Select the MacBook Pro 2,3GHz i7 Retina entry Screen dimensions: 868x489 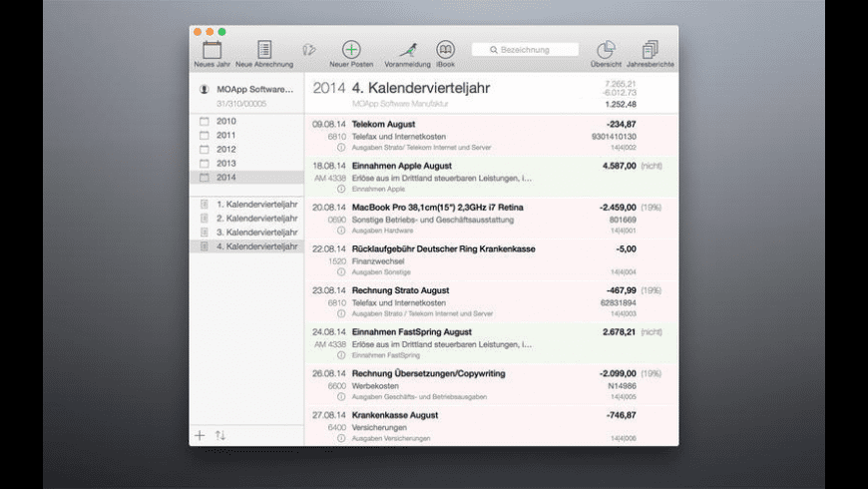coord(438,208)
